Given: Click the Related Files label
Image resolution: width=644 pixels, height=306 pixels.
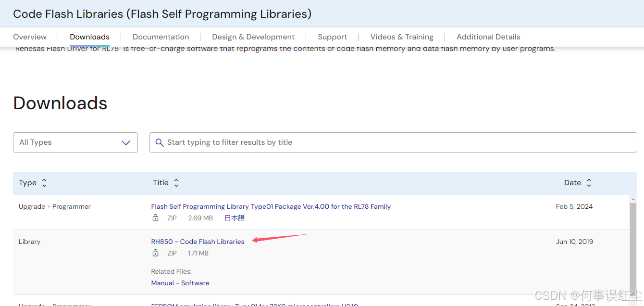Looking at the screenshot, I should [171, 271].
